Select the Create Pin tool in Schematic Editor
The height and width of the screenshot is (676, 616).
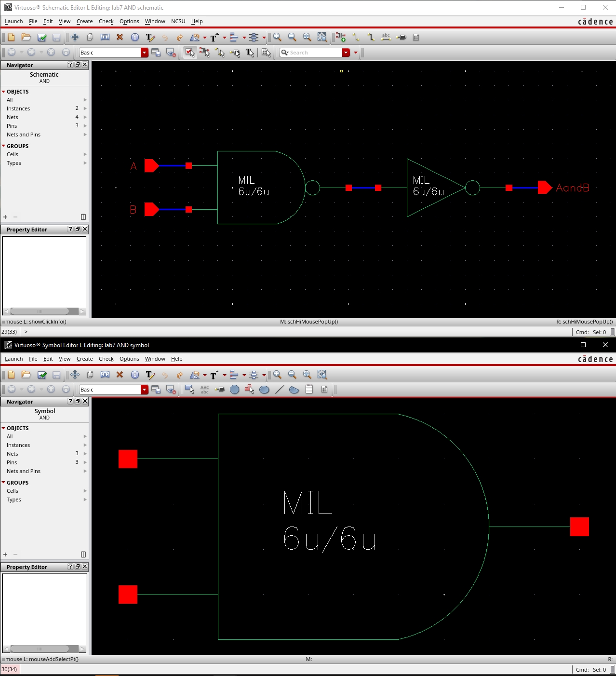pos(401,37)
